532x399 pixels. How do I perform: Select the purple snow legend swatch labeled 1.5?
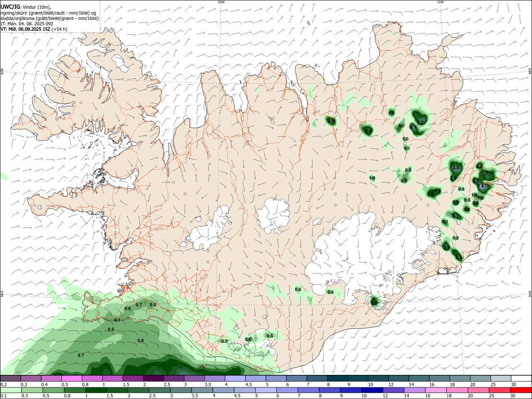[x=133, y=378]
